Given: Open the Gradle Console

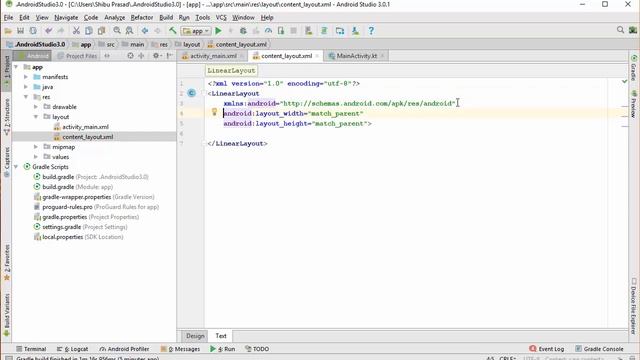Looking at the screenshot, I should coord(599,349).
